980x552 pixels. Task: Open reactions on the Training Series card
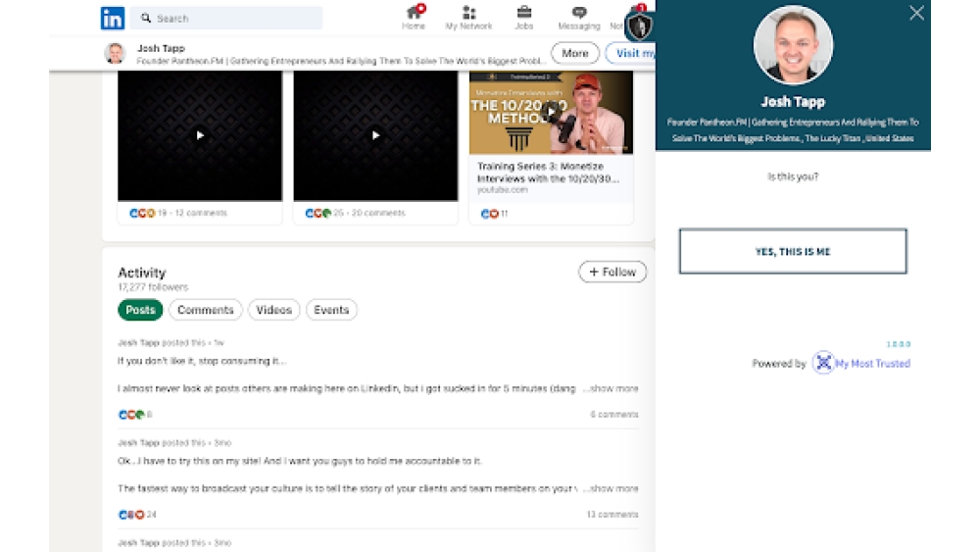point(489,214)
